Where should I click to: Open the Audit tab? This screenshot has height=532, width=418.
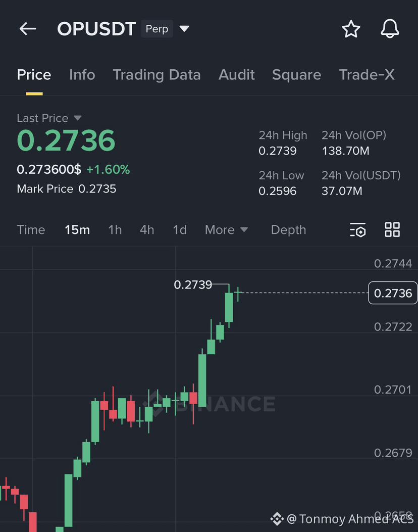point(237,75)
